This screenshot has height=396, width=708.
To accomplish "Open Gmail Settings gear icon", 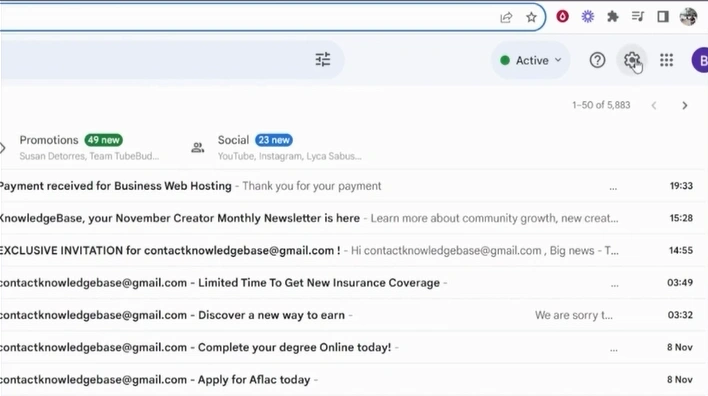I will [x=632, y=60].
